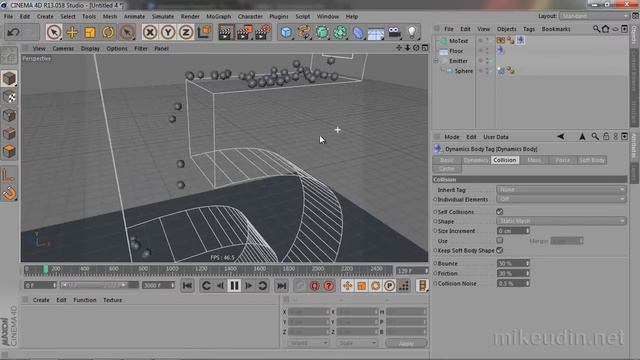
Task: Activate the Scale tool
Action: [x=90, y=32]
